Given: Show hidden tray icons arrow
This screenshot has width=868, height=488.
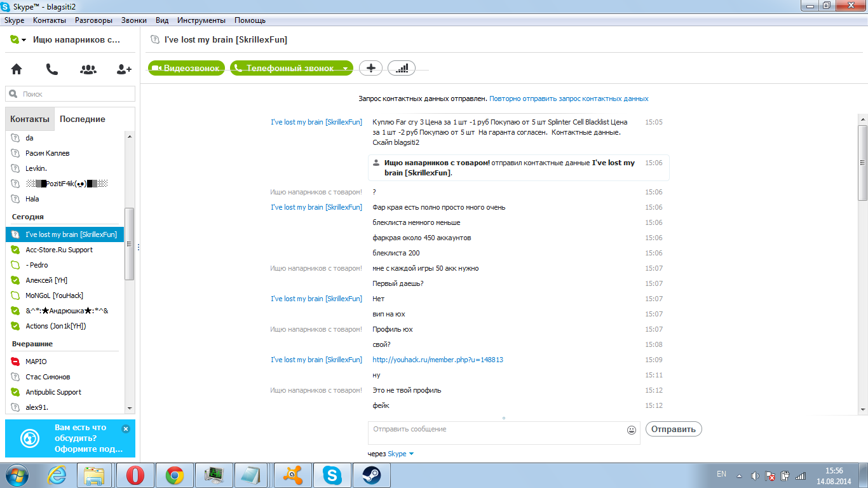Looking at the screenshot, I should 739,475.
